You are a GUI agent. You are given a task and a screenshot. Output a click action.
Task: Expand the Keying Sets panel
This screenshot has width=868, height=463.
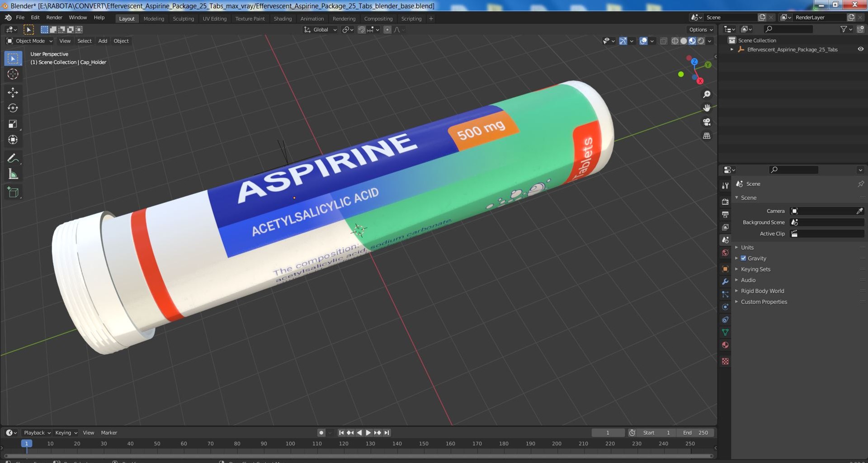(755, 269)
